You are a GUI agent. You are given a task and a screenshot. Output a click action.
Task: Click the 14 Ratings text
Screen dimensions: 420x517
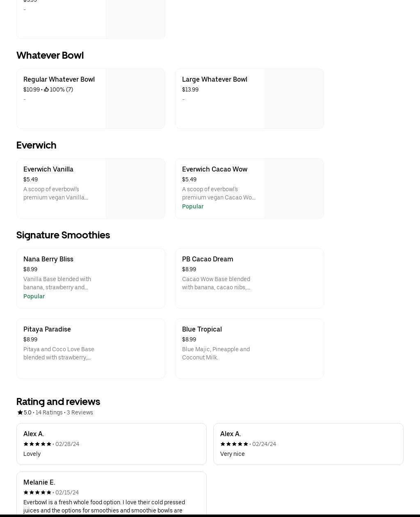[49, 412]
